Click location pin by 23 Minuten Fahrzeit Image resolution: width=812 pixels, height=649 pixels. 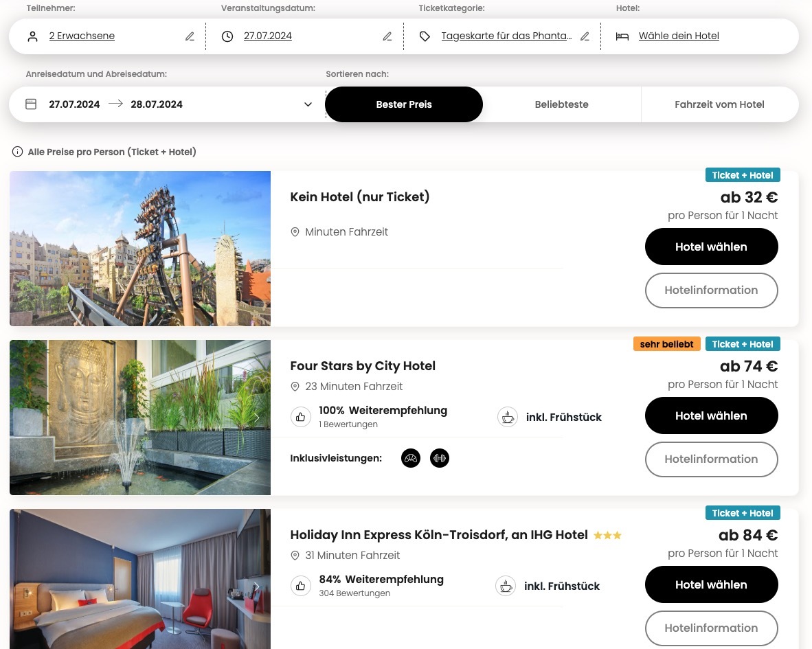295,386
